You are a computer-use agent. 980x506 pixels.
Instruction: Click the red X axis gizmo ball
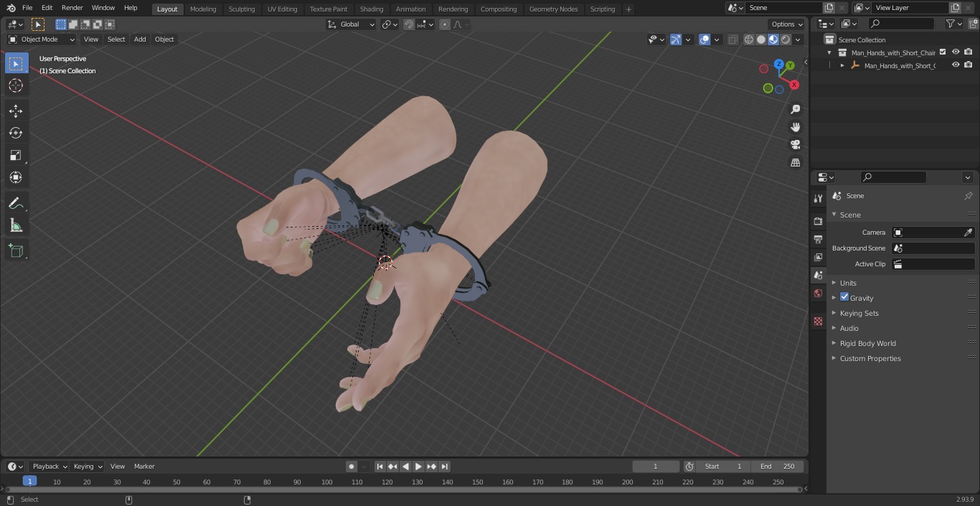coord(794,85)
